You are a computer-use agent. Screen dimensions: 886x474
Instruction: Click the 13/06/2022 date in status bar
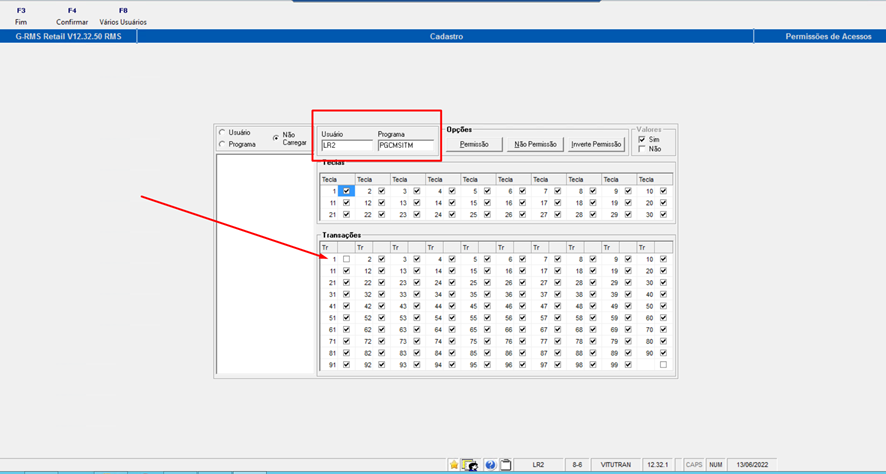click(752, 464)
